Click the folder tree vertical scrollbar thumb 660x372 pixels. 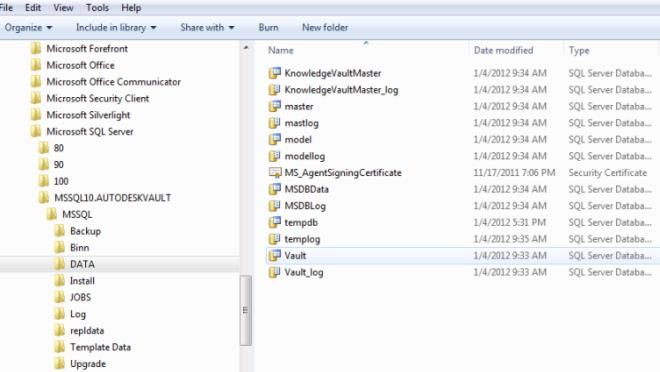[x=246, y=310]
